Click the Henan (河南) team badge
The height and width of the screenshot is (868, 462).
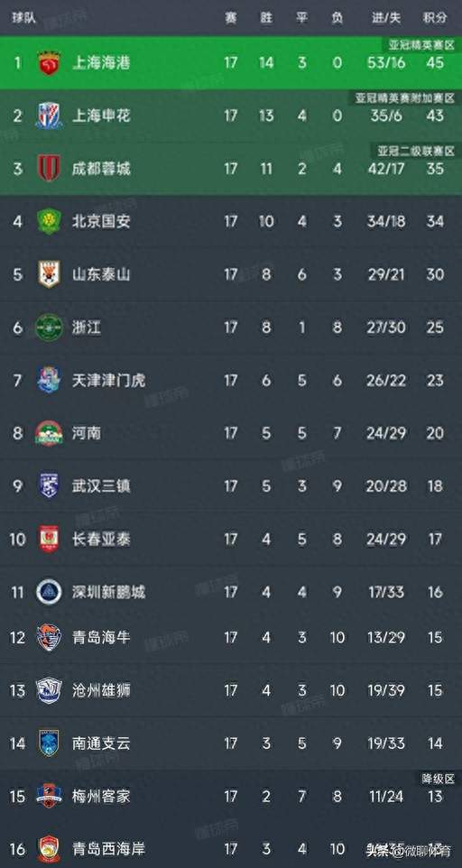click(x=49, y=433)
